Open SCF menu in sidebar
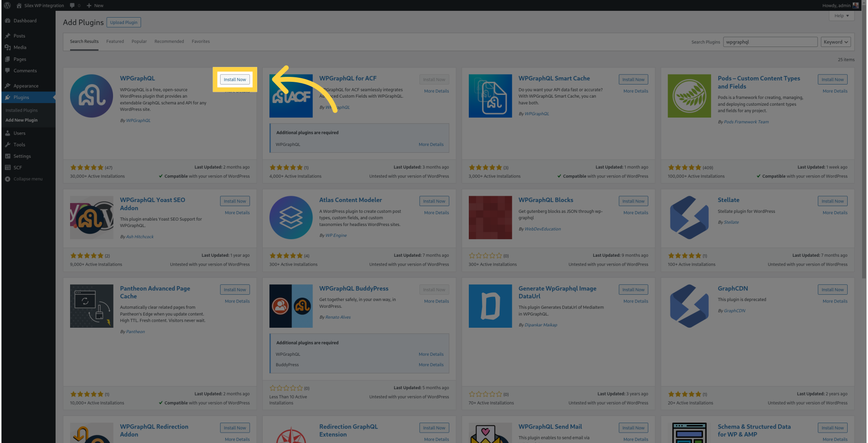868x443 pixels. pyautogui.click(x=17, y=168)
